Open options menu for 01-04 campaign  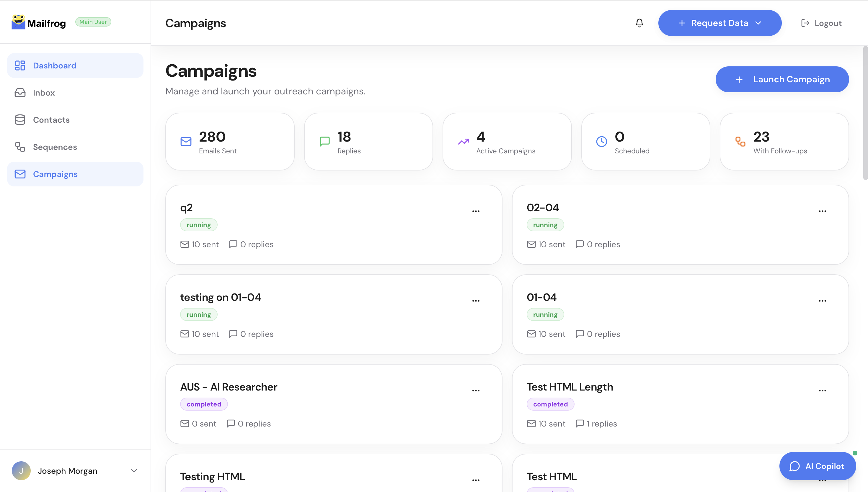pyautogui.click(x=822, y=301)
